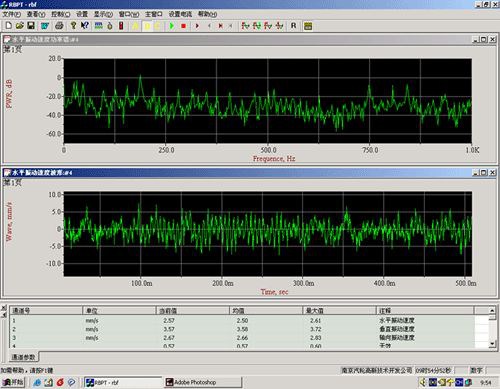Stop acquisition with red square button

(x=183, y=26)
